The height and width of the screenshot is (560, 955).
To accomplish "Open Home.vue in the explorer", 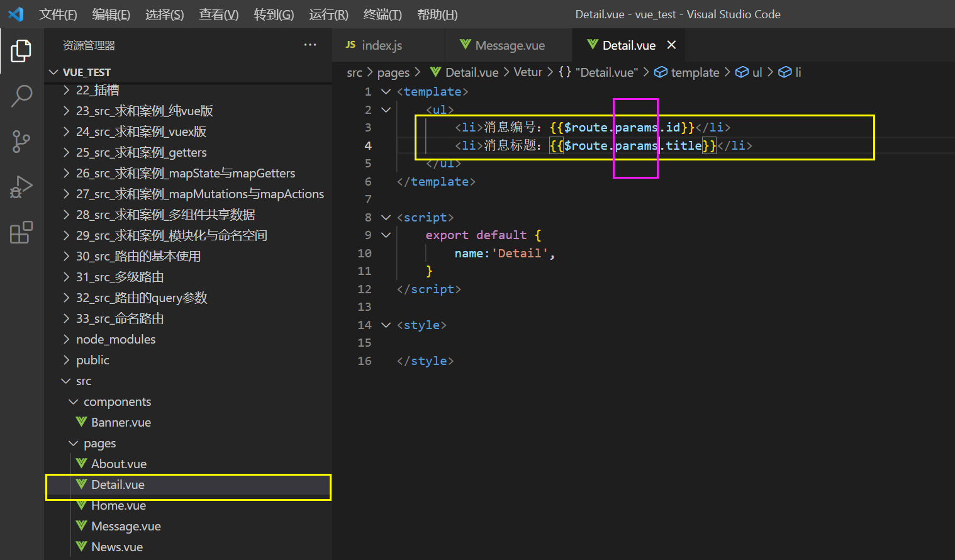I will click(188, 505).
